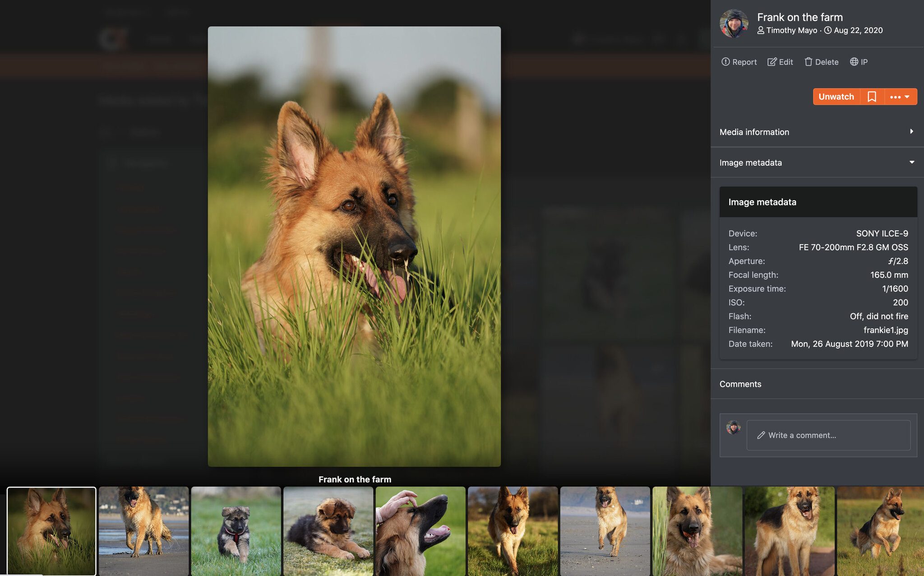
Task: Open the Comments section header
Action: 740,384
